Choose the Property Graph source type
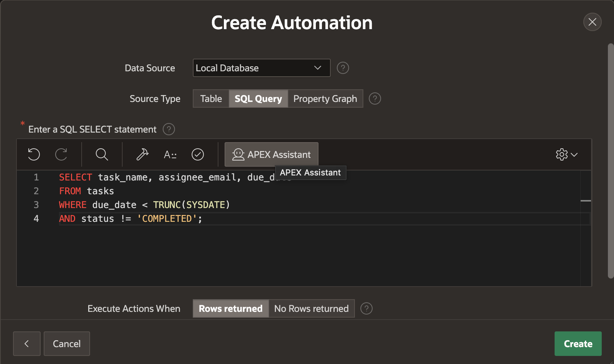This screenshot has height=364, width=614. click(325, 99)
